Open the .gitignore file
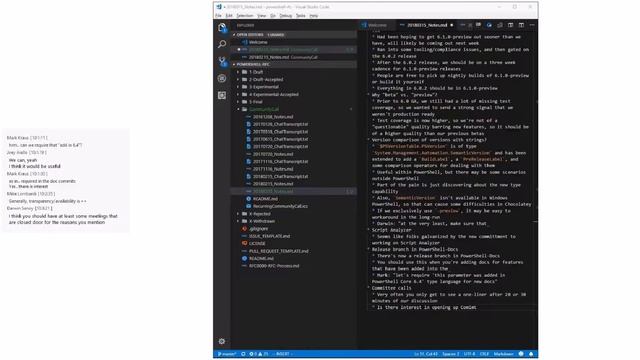Image resolution: width=640 pixels, height=360 pixels. (x=294, y=229)
